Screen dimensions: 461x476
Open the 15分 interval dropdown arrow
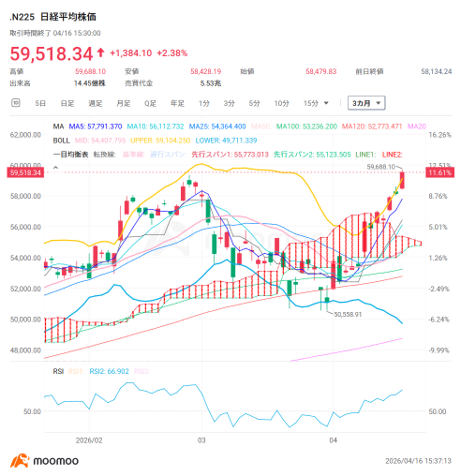pyautogui.click(x=326, y=103)
